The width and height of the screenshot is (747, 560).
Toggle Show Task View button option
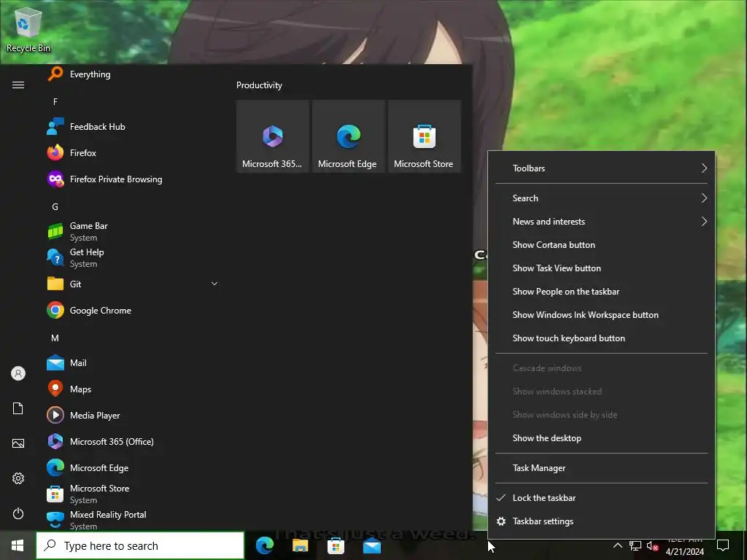coord(601,268)
